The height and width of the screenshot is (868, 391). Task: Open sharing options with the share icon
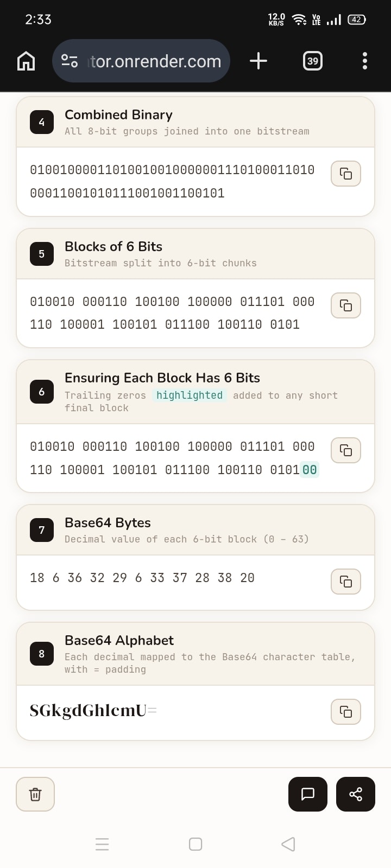355,794
